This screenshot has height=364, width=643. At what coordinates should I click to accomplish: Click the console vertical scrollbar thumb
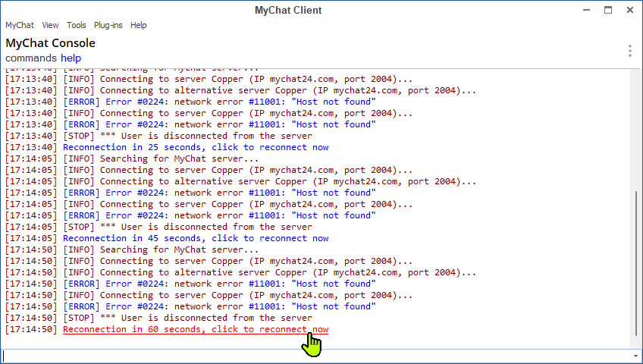(636, 263)
